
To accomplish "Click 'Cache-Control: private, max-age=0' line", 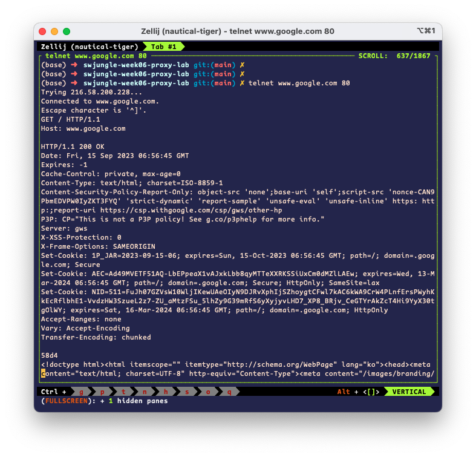I will (111, 174).
